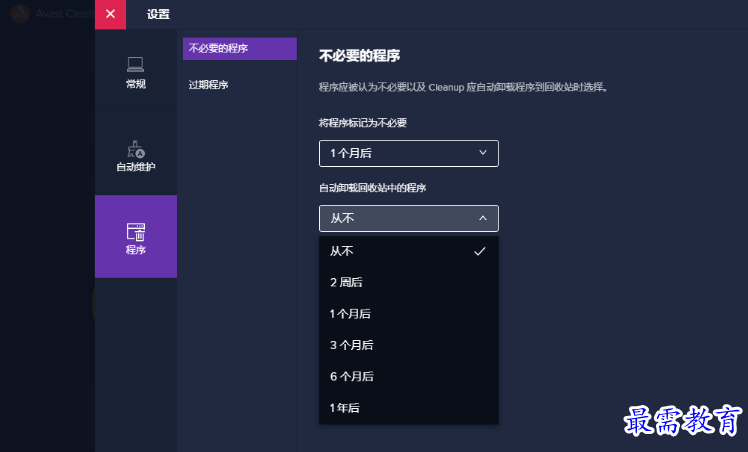748x452 pixels.
Task: Choose the 从不 option in the list
Action: (409, 251)
